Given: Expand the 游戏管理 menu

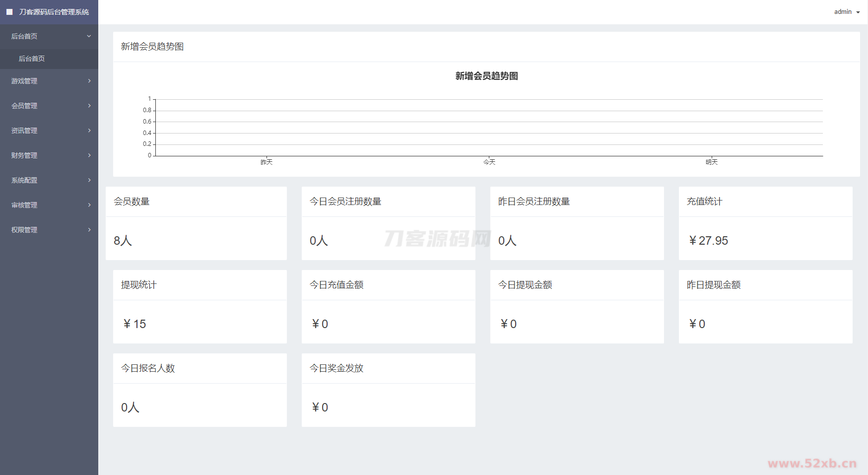Looking at the screenshot, I should [24, 81].
